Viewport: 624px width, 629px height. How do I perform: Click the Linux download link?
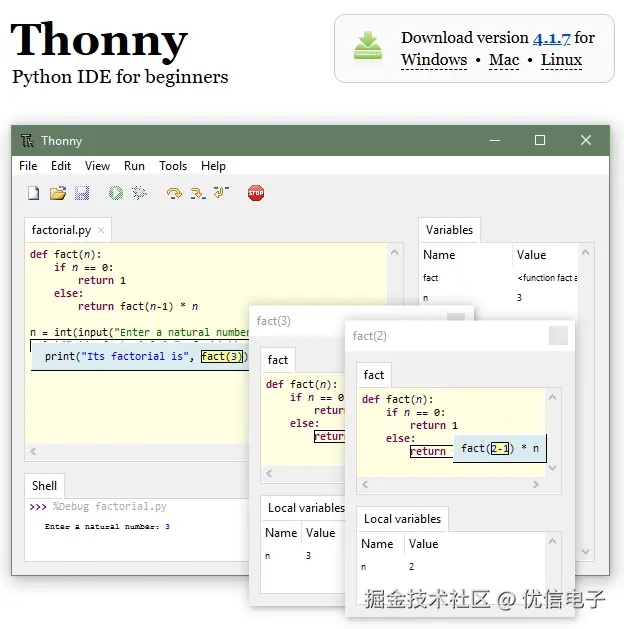pos(561,60)
